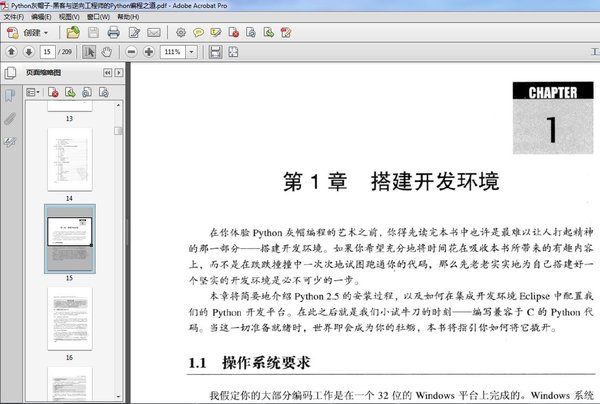Image resolution: width=600 pixels, height=404 pixels.
Task: Click Delete pages icon in thumbnail panel
Action: (53, 92)
